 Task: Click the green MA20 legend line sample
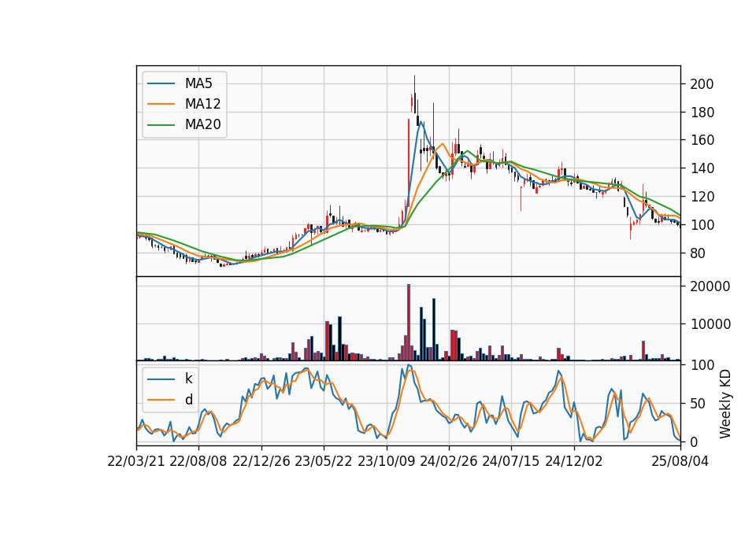pyautogui.click(x=161, y=125)
